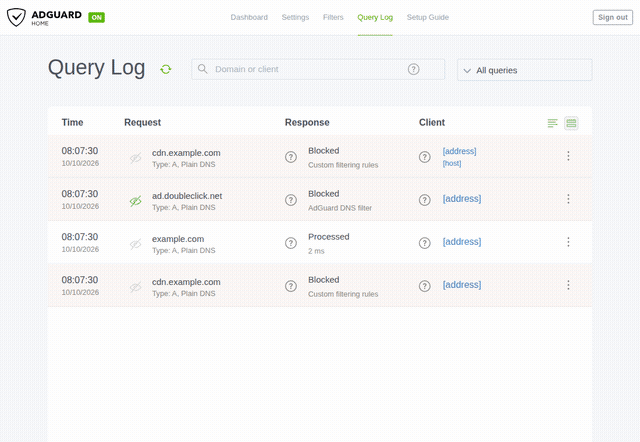The image size is (640, 442).
Task: Click [address] link in example.com row
Action: click(x=462, y=242)
